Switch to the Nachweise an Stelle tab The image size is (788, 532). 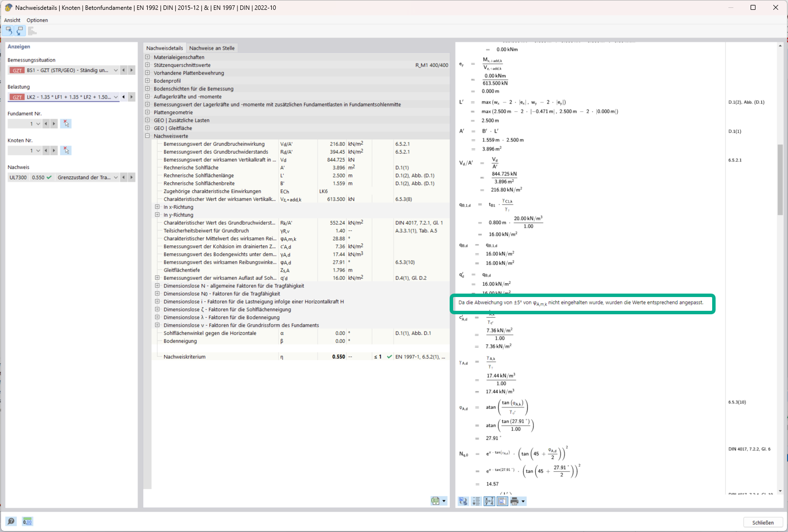pyautogui.click(x=212, y=48)
